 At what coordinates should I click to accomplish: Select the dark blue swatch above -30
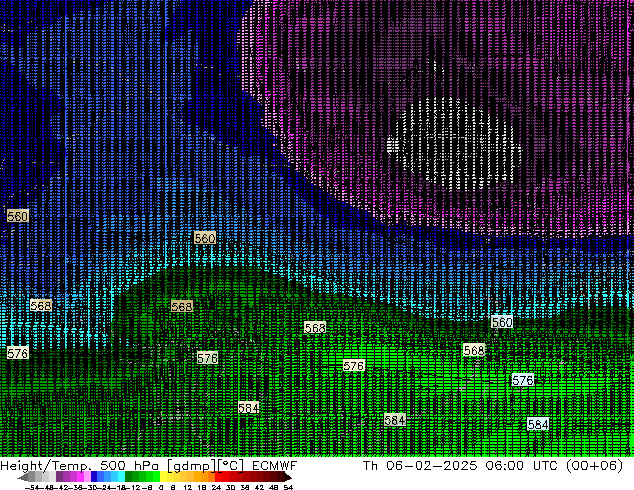[94, 476]
